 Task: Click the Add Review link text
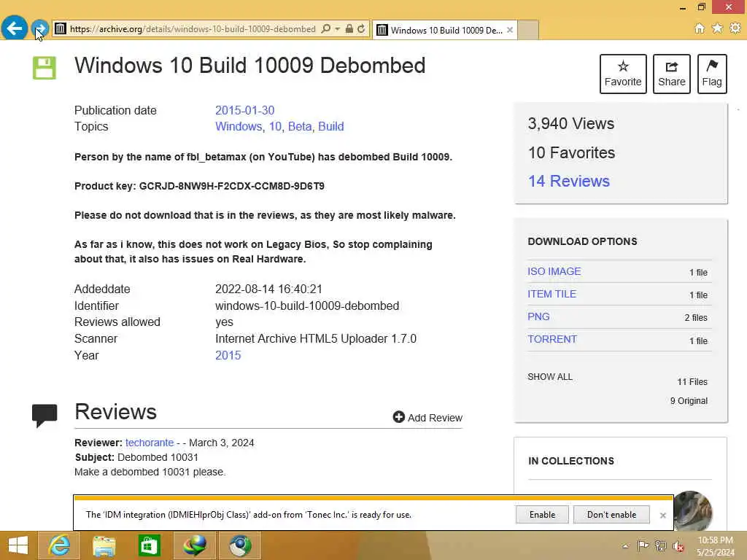pos(435,418)
